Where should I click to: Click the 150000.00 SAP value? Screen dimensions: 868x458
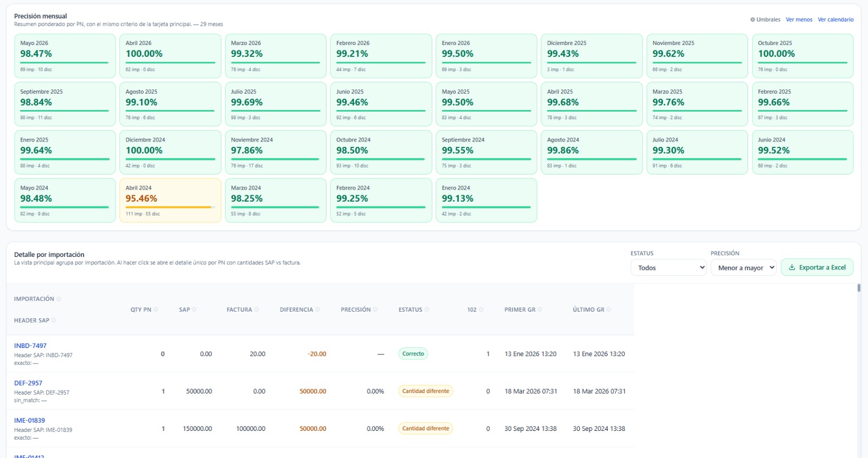click(197, 429)
